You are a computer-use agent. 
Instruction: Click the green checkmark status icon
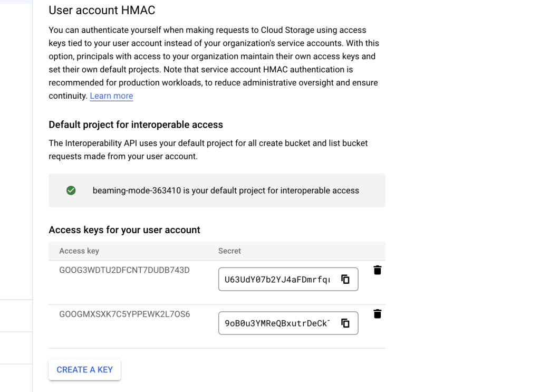(x=71, y=190)
